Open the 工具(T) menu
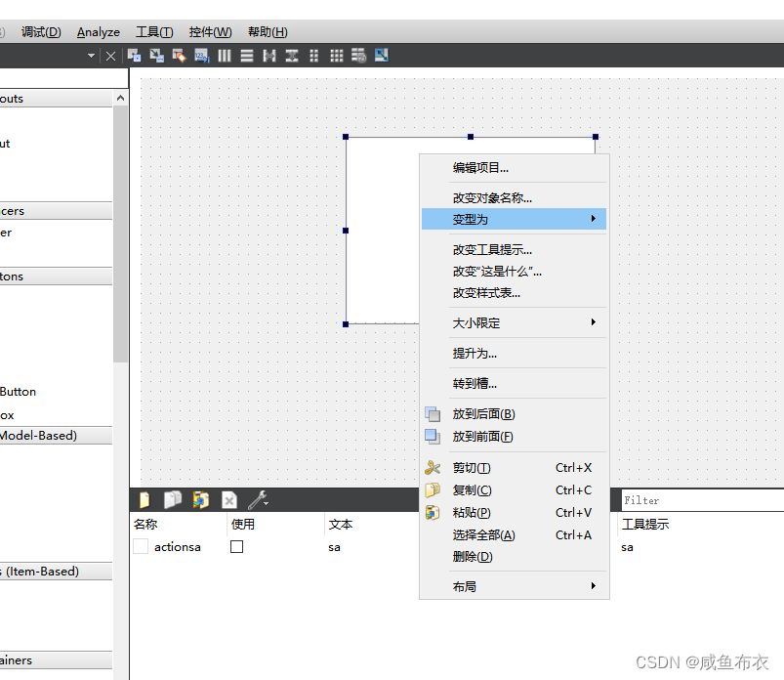The width and height of the screenshot is (784, 680). pos(154,32)
